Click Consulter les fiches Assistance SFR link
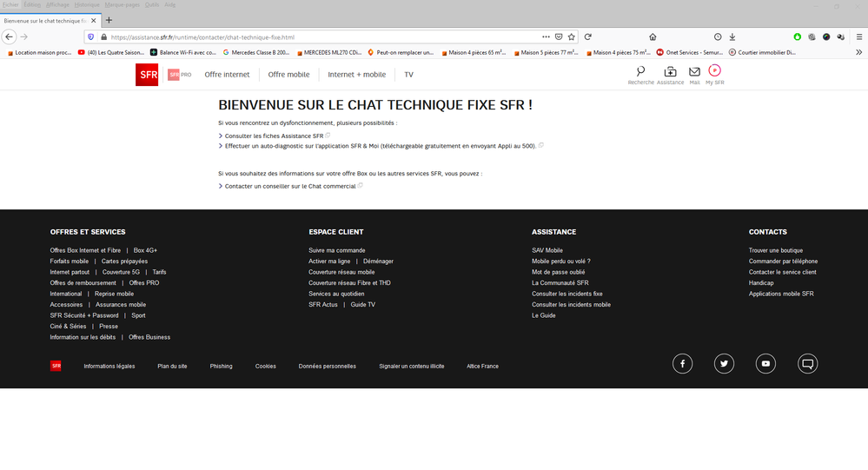 (274, 136)
